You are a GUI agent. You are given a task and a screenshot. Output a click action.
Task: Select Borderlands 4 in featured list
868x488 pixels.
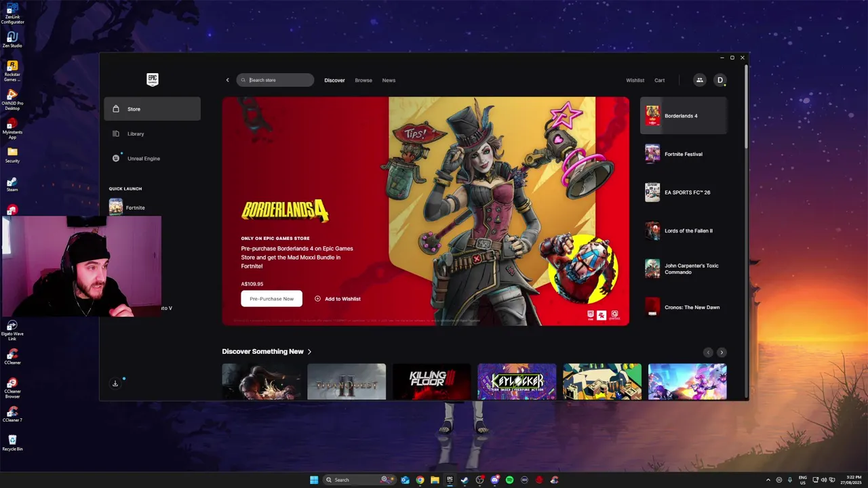[684, 116]
